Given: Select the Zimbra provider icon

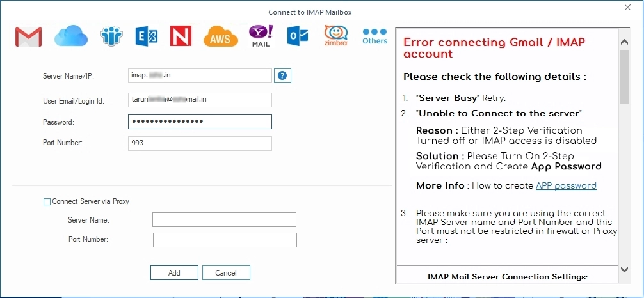Looking at the screenshot, I should pos(335,36).
